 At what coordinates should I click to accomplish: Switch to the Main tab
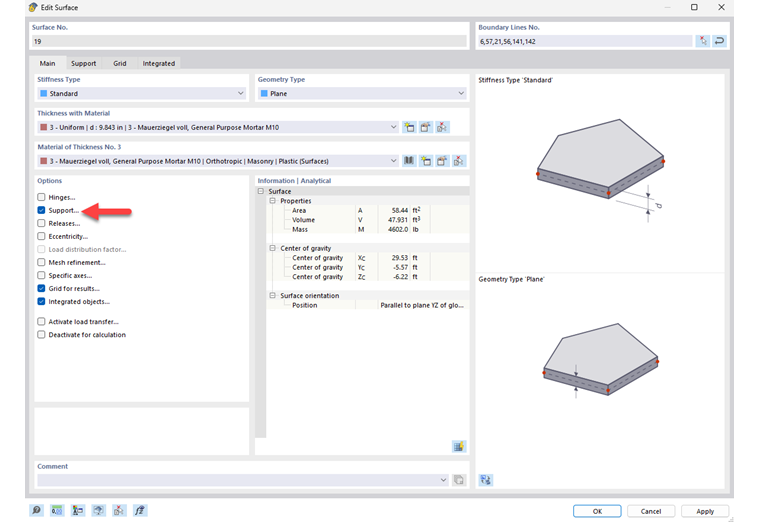click(x=48, y=63)
